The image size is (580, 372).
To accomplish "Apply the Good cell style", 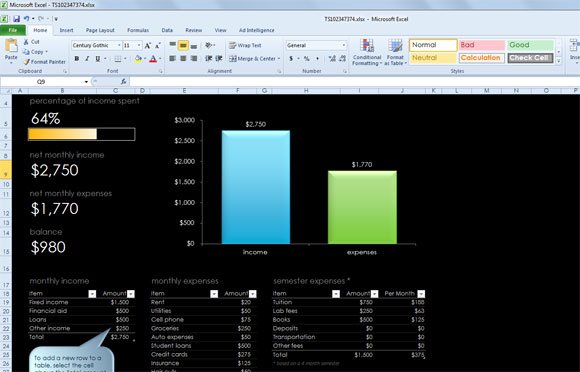I will pyautogui.click(x=530, y=45).
